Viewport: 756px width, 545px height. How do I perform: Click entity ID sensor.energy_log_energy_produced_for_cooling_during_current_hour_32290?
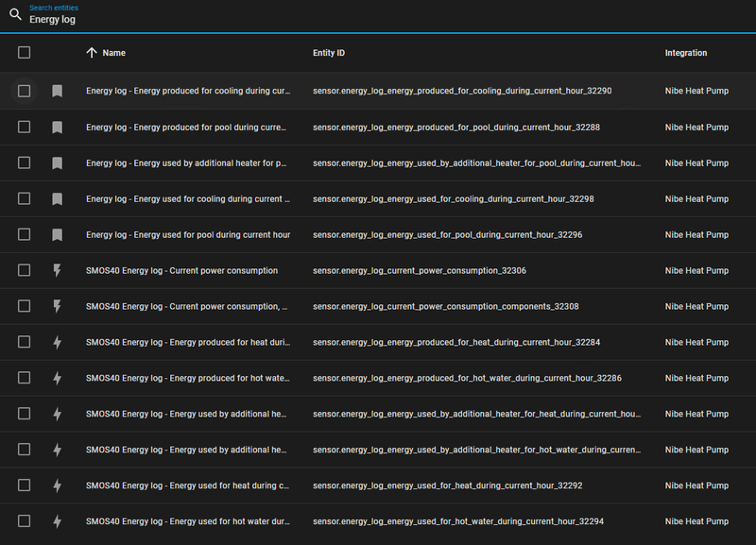[x=462, y=91]
